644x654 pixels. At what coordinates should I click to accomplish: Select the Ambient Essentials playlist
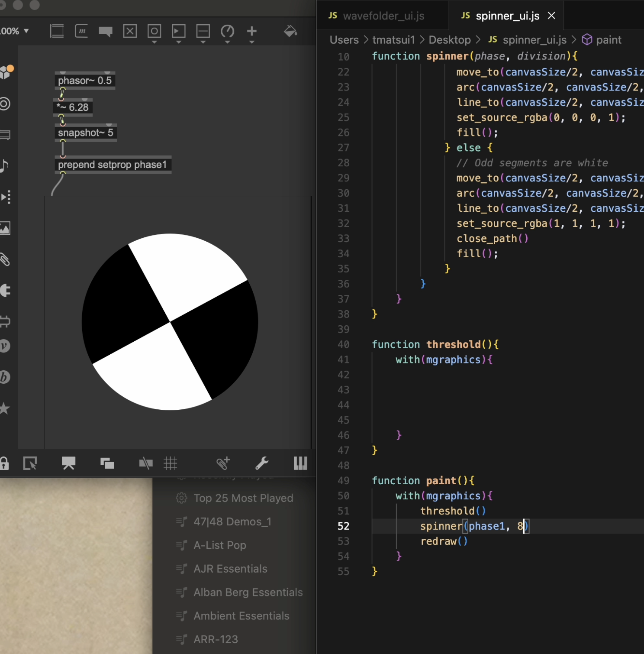pos(241,616)
